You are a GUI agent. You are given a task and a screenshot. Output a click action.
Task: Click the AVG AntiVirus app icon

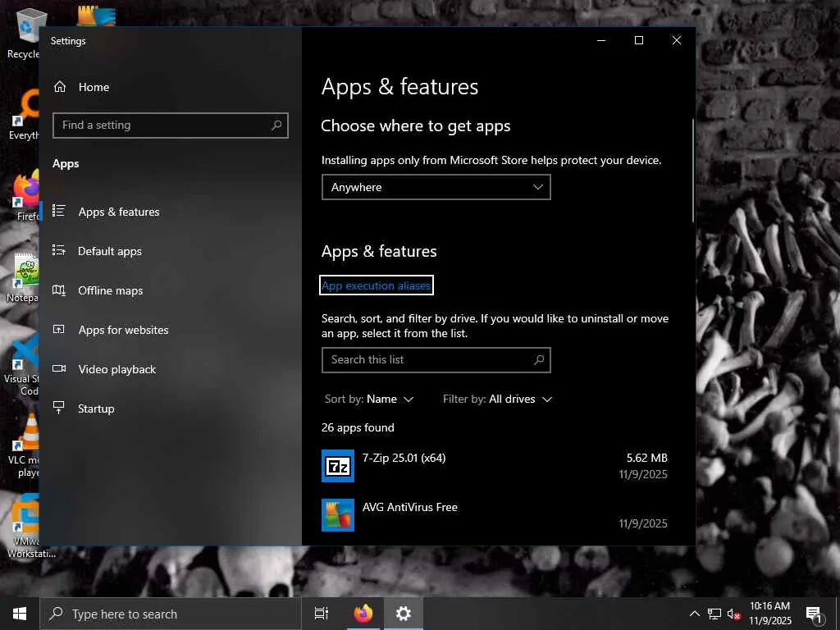pos(337,515)
